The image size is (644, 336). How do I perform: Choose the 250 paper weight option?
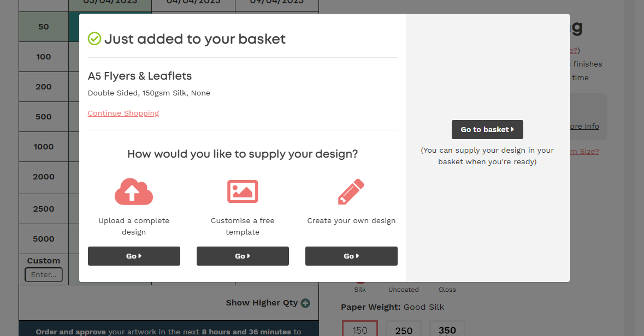pyautogui.click(x=403, y=330)
